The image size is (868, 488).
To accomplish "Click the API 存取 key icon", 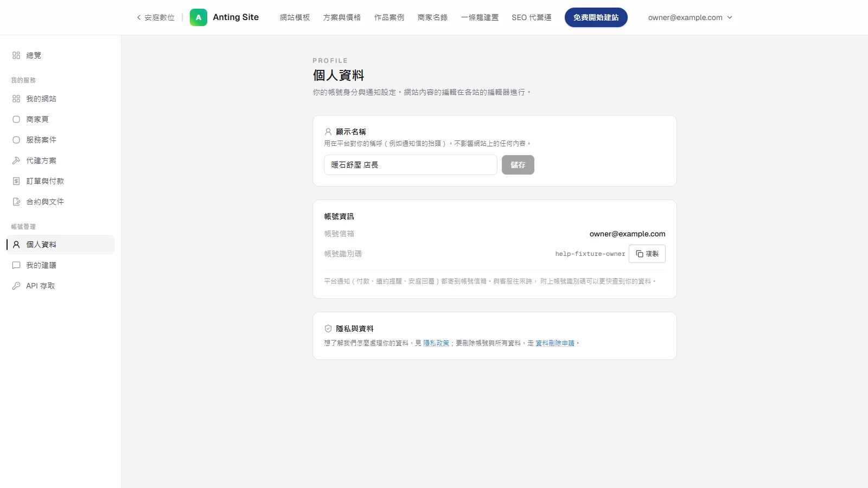I will (16, 286).
